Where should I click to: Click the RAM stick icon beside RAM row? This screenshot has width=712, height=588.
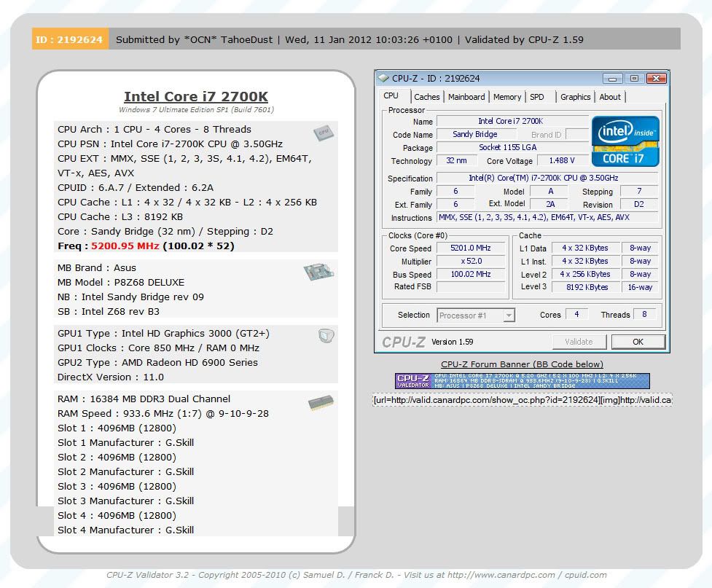321,403
